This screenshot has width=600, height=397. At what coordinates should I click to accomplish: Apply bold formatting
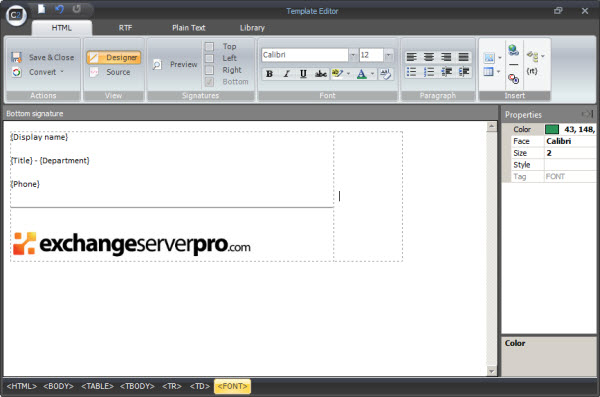pyautogui.click(x=269, y=74)
